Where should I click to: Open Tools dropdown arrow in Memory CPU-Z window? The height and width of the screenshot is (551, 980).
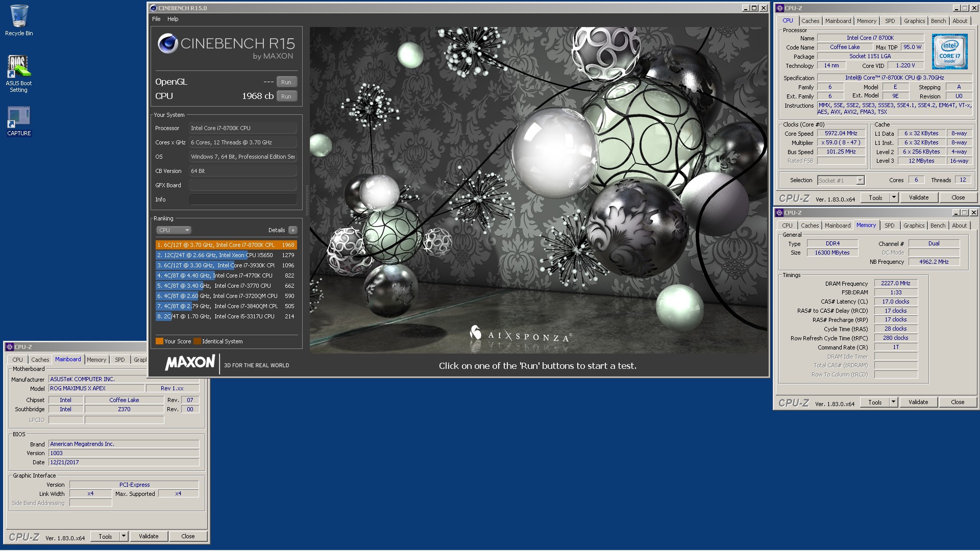893,402
